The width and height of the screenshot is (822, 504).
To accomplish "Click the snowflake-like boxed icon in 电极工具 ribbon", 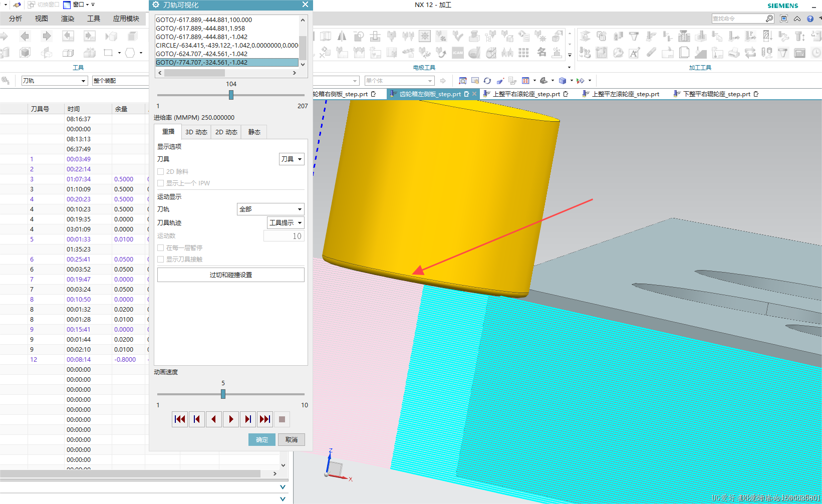I will coord(425,36).
